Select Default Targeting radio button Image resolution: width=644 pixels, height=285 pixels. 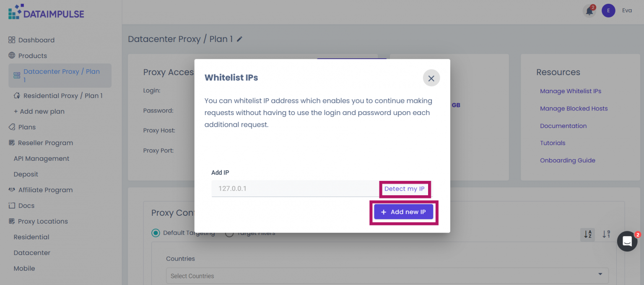click(x=156, y=233)
